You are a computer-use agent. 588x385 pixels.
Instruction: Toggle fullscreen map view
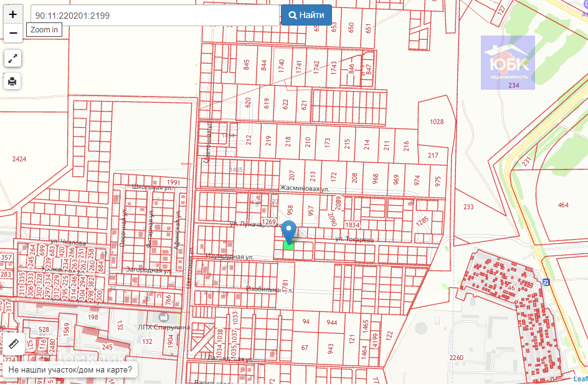(x=12, y=59)
